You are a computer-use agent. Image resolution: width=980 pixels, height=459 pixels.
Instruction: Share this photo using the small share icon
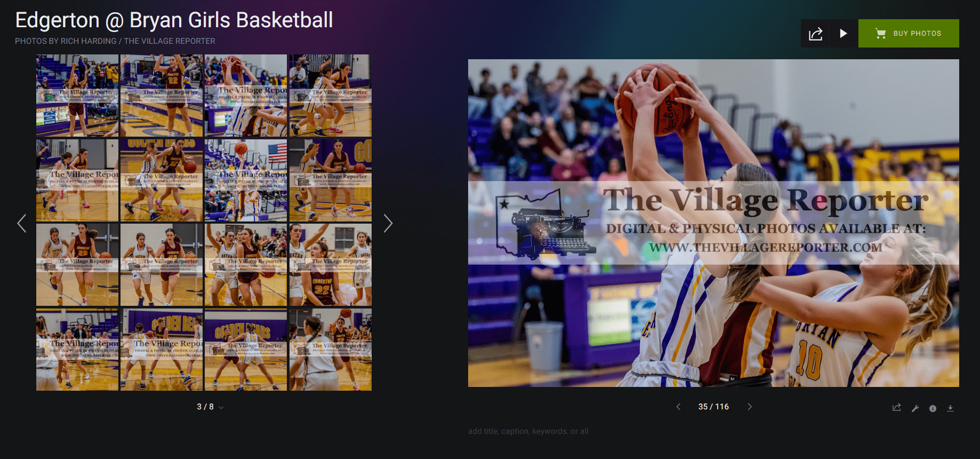(897, 408)
